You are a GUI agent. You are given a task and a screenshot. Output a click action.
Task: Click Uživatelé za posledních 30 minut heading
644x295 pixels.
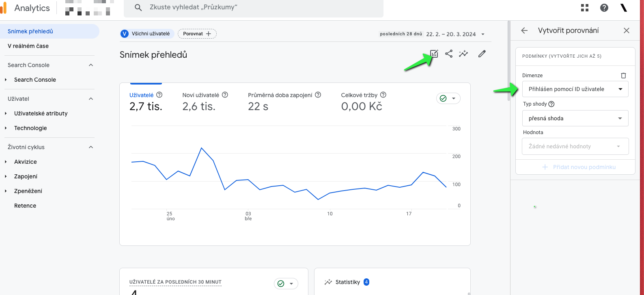coord(175,282)
